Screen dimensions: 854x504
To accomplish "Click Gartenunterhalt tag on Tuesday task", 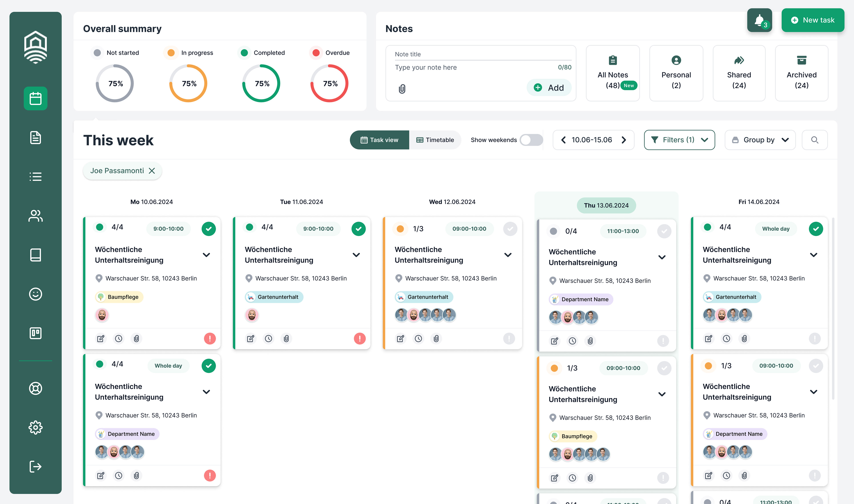I will 274,297.
